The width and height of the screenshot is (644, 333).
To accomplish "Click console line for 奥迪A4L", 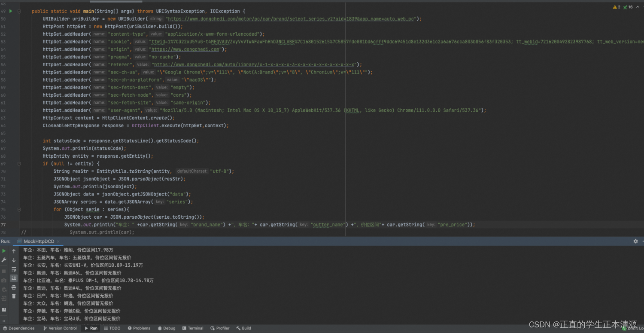I will [72, 288].
